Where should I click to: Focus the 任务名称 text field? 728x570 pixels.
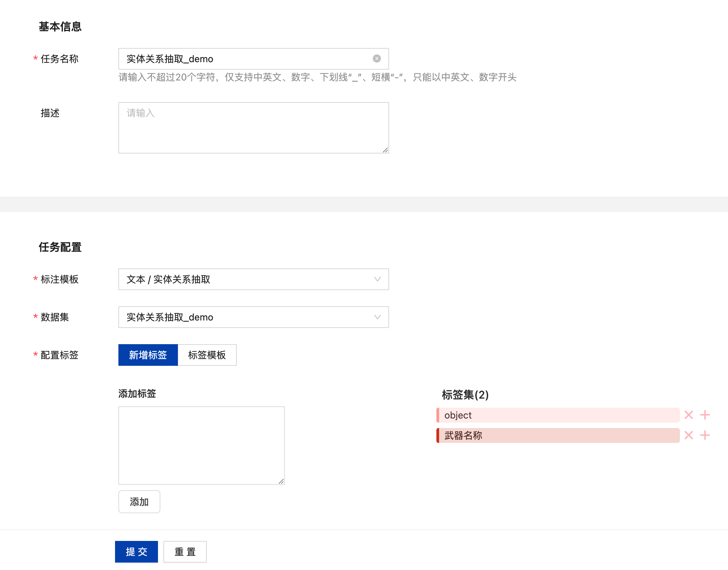click(x=253, y=59)
